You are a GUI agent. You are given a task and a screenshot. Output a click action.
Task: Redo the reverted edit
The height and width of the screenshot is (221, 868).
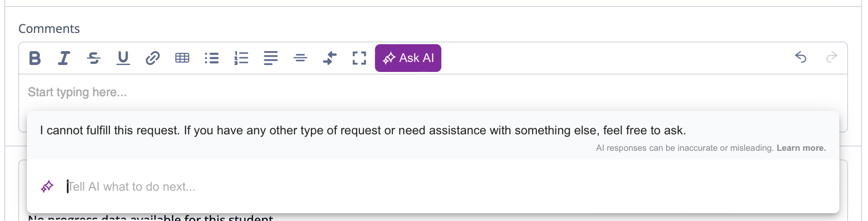pos(832,57)
